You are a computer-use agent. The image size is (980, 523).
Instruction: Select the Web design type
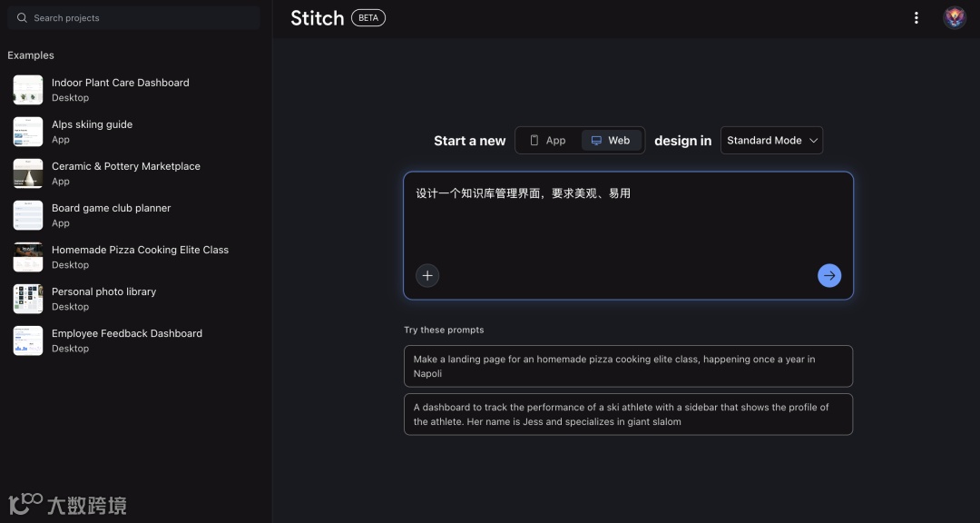tap(612, 140)
